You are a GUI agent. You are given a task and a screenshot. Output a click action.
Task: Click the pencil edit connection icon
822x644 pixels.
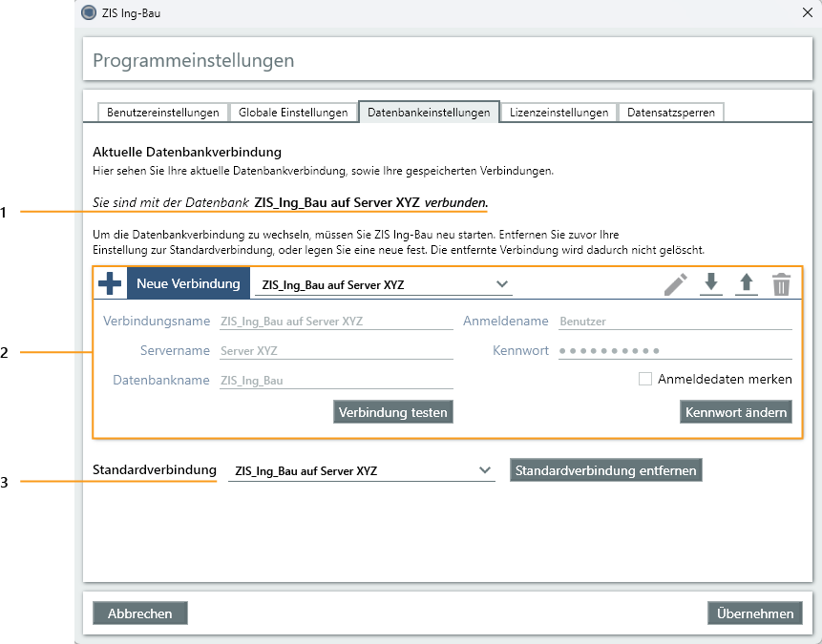click(676, 284)
